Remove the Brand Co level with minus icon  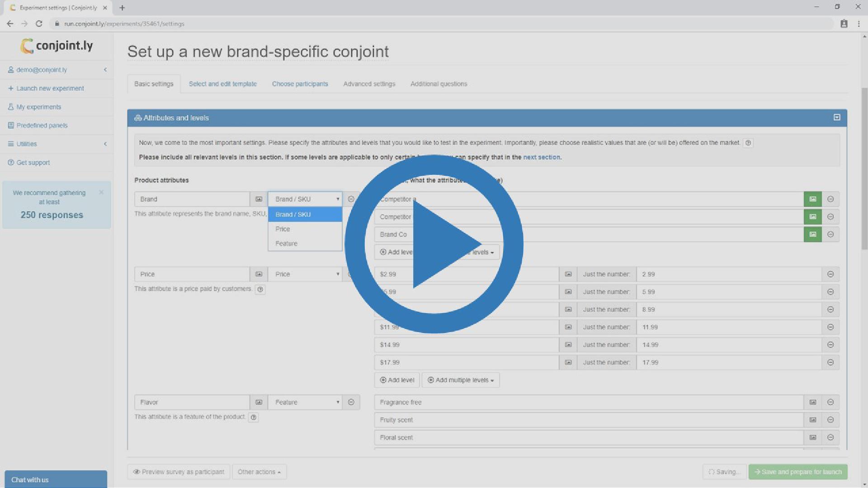point(830,235)
